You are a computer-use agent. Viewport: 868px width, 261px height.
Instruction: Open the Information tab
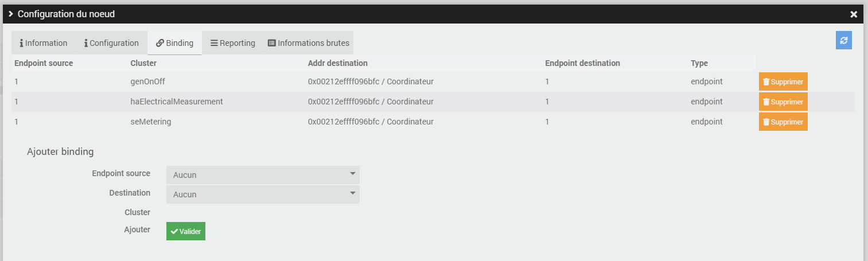44,43
